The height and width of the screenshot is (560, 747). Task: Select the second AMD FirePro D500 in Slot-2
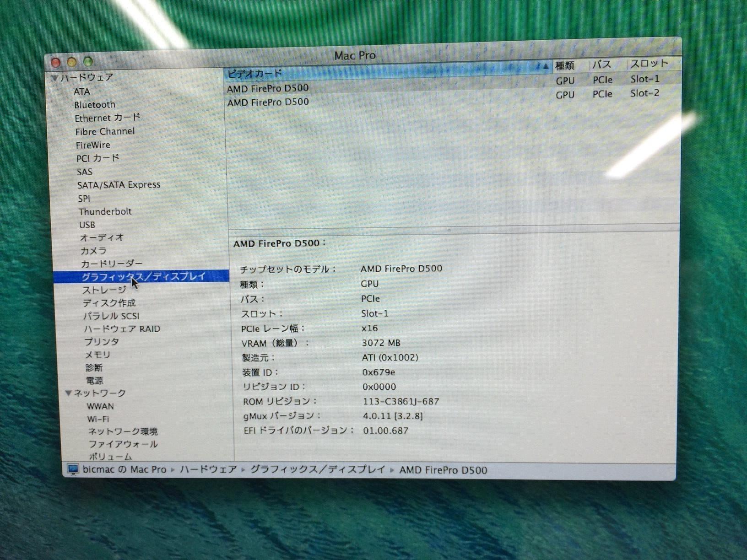268,102
